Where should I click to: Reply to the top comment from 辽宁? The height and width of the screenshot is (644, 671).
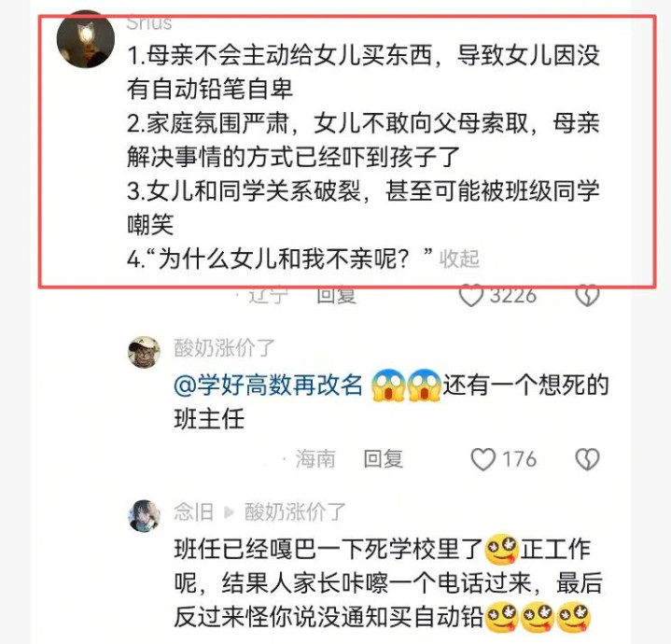click(x=336, y=296)
